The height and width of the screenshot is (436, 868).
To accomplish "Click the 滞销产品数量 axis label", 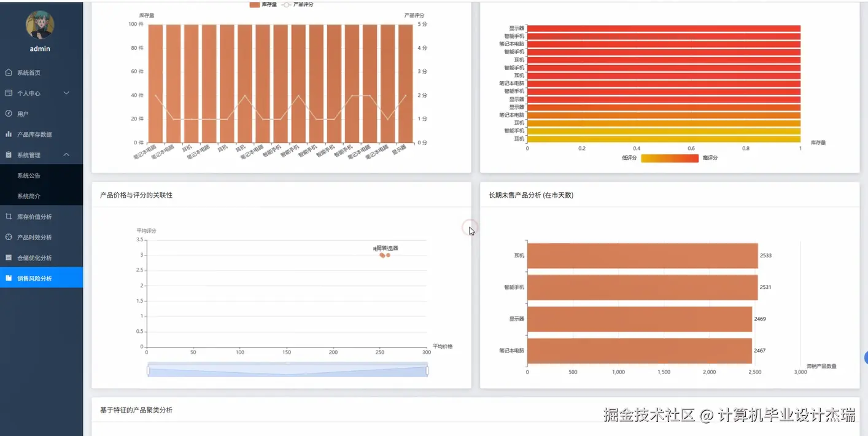I will click(821, 366).
